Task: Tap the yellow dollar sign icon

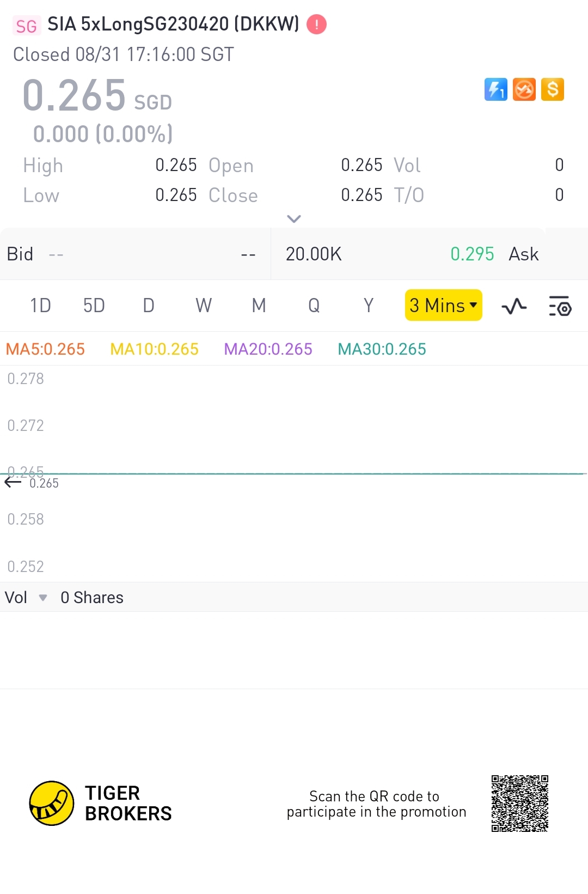Action: [553, 89]
